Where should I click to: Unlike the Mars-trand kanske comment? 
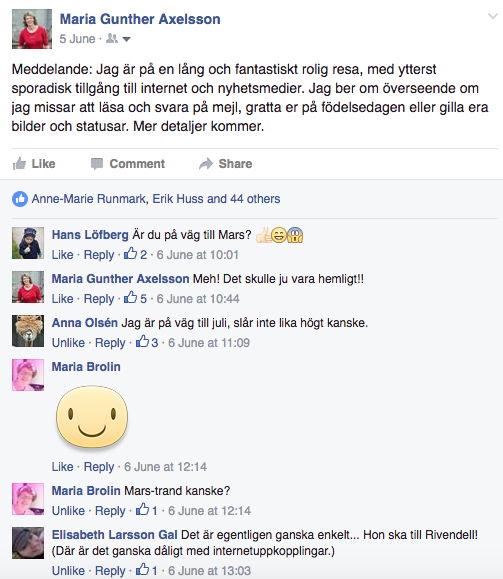[x=68, y=511]
